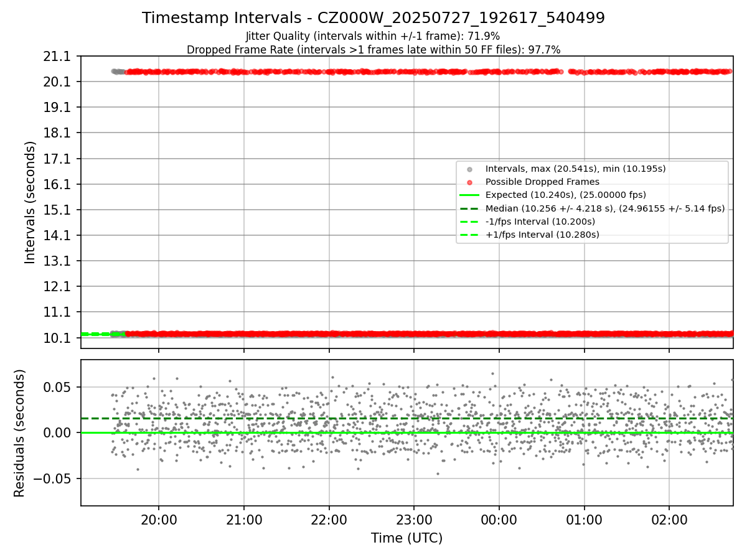
Task: Click the gray dot marker beside Intervals legend entry
Action: (x=469, y=169)
